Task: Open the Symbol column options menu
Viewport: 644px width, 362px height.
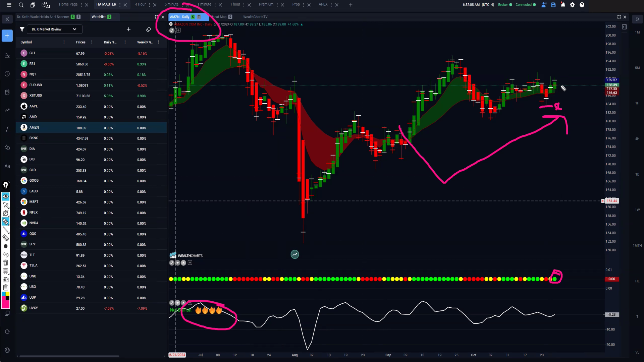Action: click(64, 42)
